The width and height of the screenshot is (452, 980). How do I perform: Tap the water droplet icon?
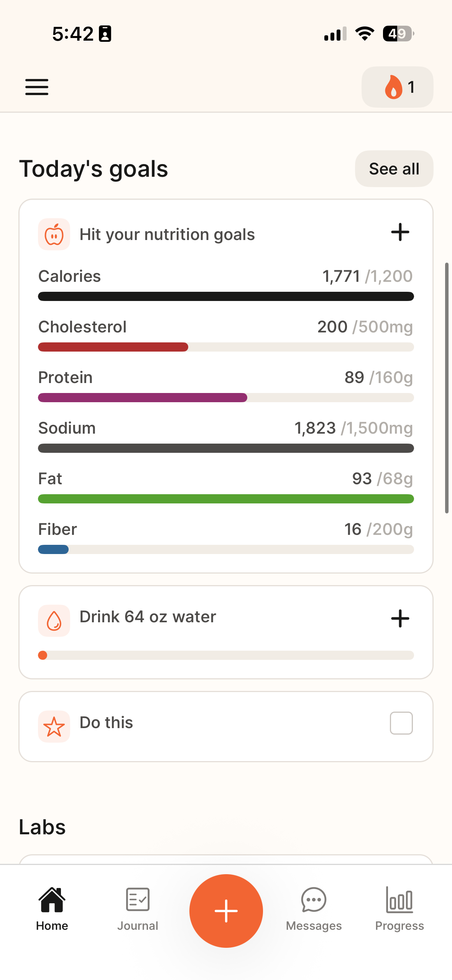pyautogui.click(x=54, y=620)
